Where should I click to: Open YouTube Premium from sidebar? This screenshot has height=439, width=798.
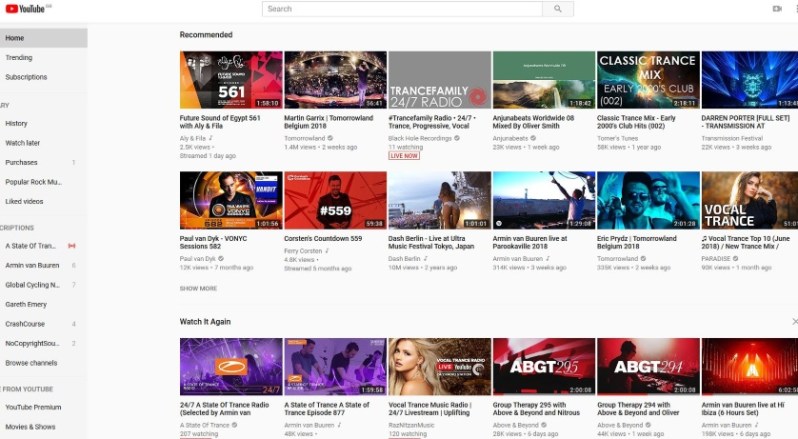pyautogui.click(x=33, y=407)
